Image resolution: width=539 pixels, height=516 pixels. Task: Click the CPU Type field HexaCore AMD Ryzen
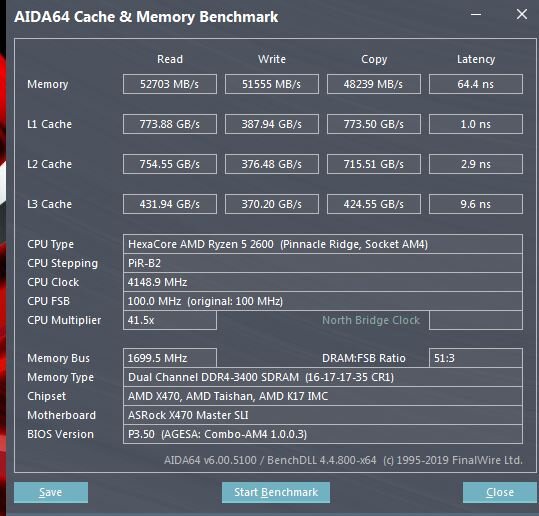point(323,244)
